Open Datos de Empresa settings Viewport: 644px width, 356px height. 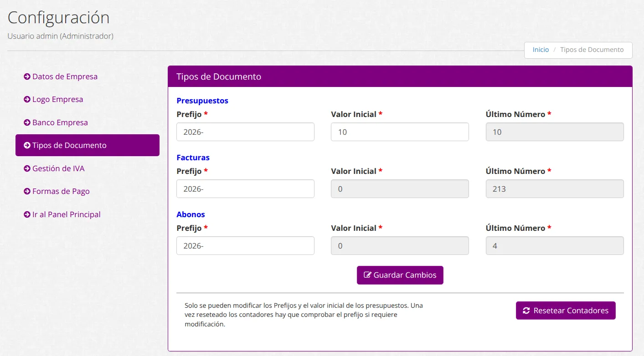tap(88, 76)
